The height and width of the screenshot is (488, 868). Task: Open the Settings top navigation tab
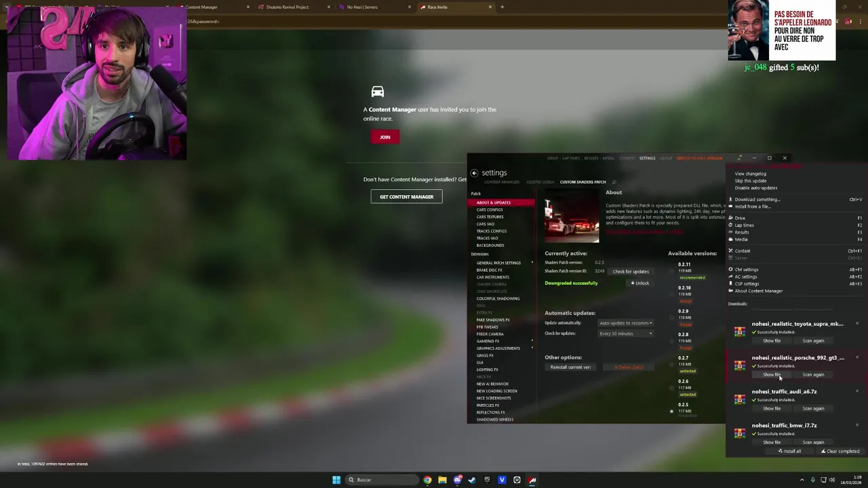[647, 158]
